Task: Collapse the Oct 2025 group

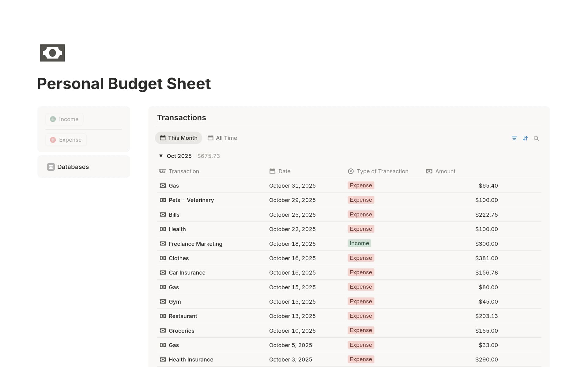Action: pos(161,156)
